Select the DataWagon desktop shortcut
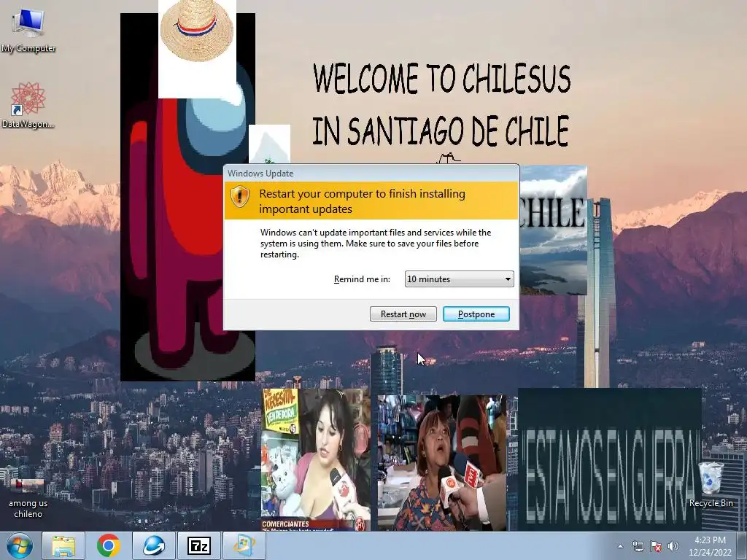747x560 pixels. [28, 105]
